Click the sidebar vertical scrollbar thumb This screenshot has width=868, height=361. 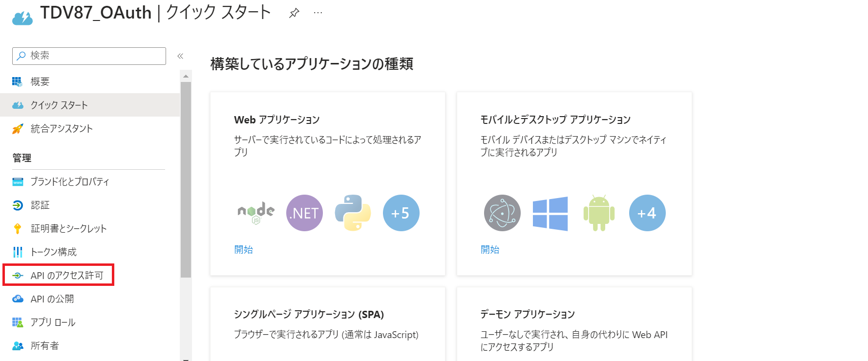[186, 180]
